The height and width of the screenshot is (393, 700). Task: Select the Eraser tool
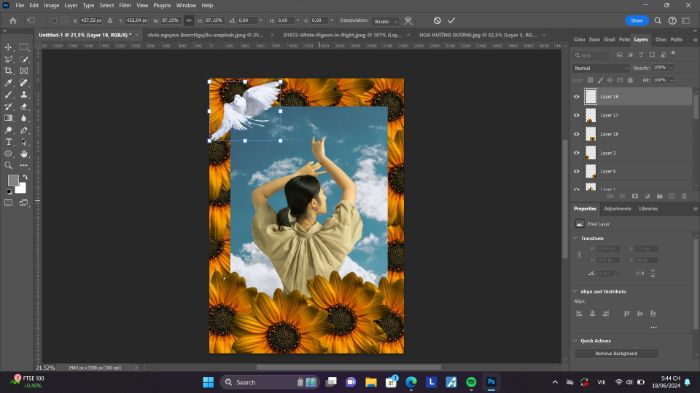(x=24, y=106)
